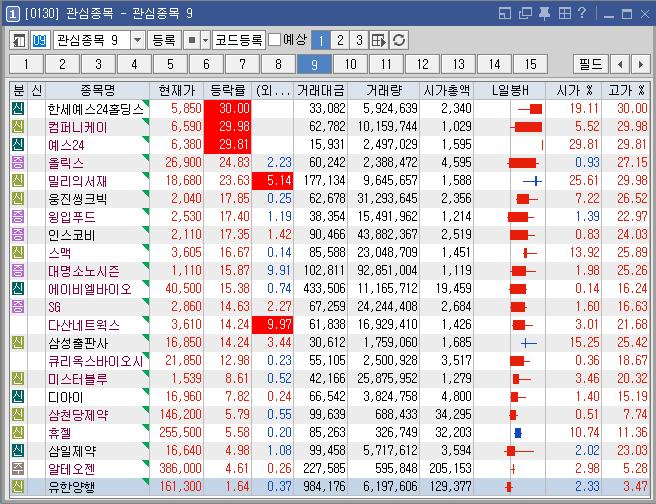Switch to group tab 5
The width and height of the screenshot is (656, 504).
170,64
